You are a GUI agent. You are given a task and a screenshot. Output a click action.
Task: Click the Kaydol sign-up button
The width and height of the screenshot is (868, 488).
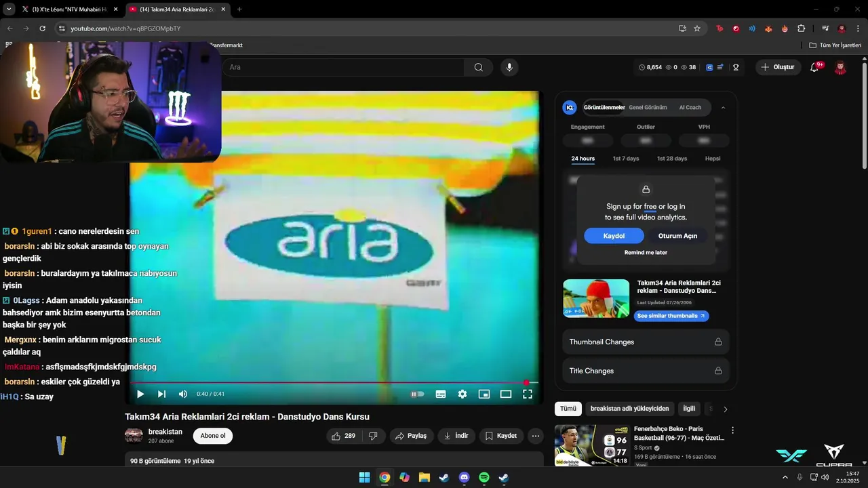(614, 236)
